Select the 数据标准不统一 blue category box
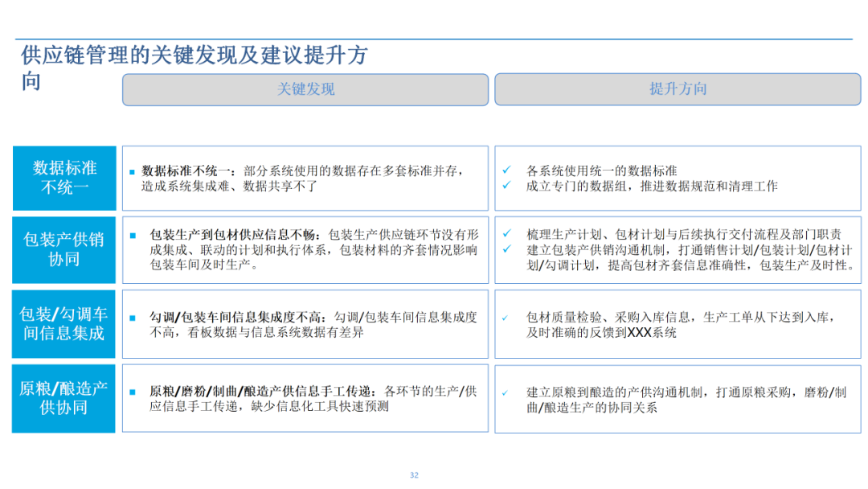The image size is (868, 489). [64, 178]
